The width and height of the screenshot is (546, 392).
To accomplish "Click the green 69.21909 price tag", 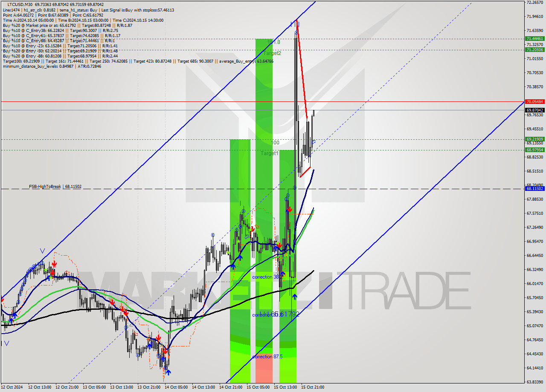I will (535, 139).
